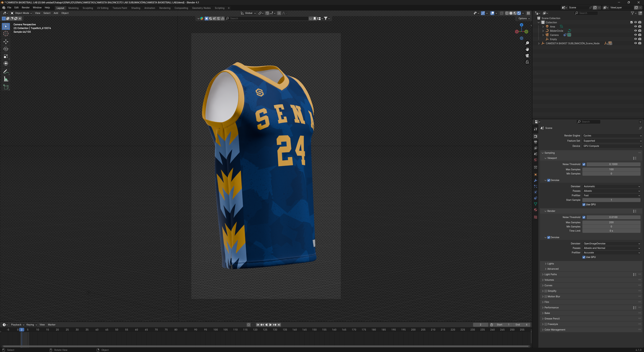This screenshot has width=644, height=352.
Task: Enable the Motion Blur checkbox
Action: point(546,297)
